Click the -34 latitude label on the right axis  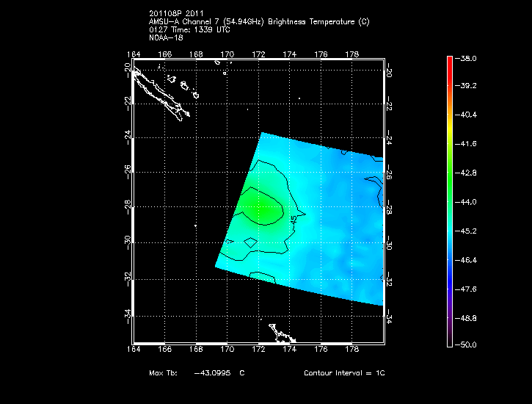tap(389, 316)
